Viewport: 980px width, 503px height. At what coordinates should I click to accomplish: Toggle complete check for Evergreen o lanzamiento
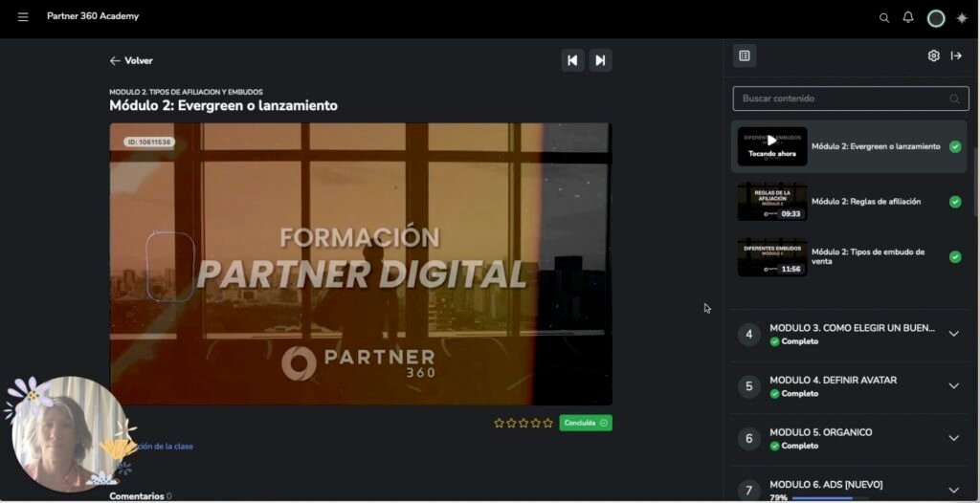point(955,147)
